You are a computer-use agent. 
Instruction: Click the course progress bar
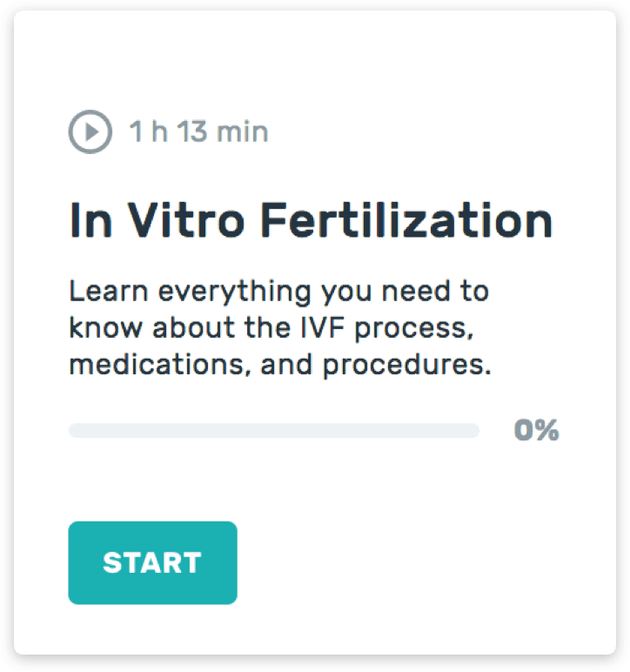point(274,430)
